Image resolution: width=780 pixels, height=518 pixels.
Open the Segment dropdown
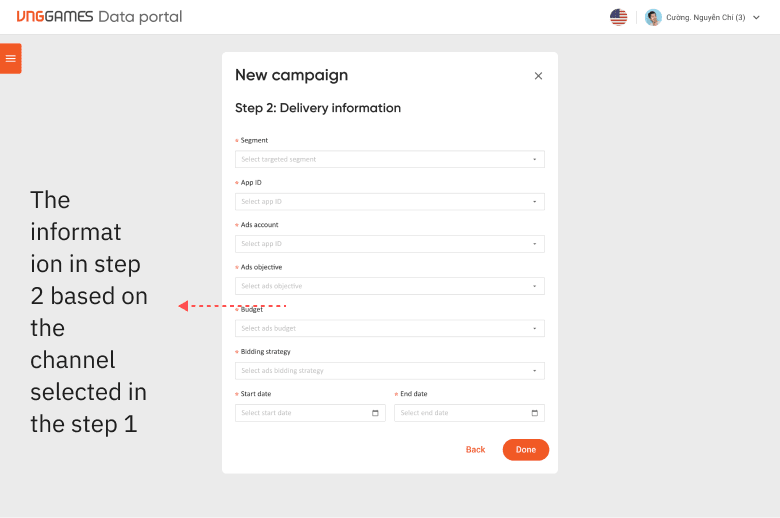point(390,159)
